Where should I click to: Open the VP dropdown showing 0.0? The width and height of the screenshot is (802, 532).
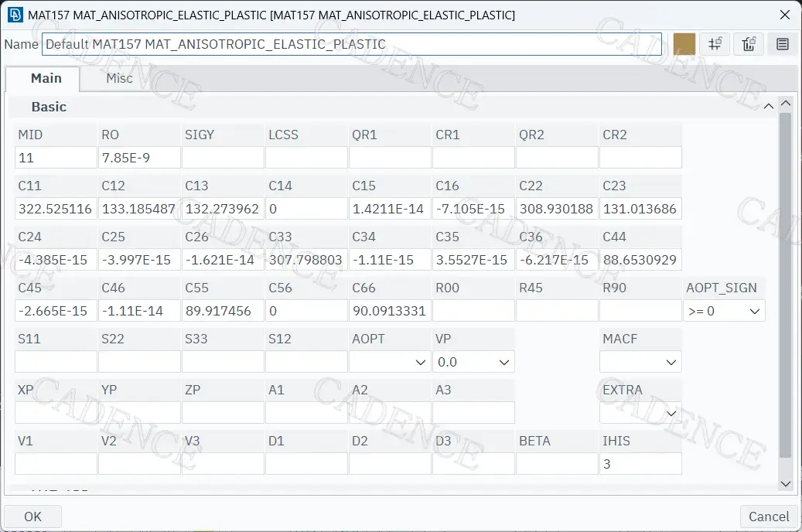(x=473, y=362)
